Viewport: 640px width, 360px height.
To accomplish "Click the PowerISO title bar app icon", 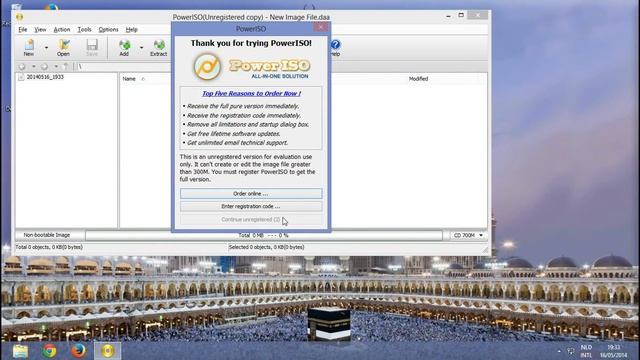I will (x=19, y=17).
